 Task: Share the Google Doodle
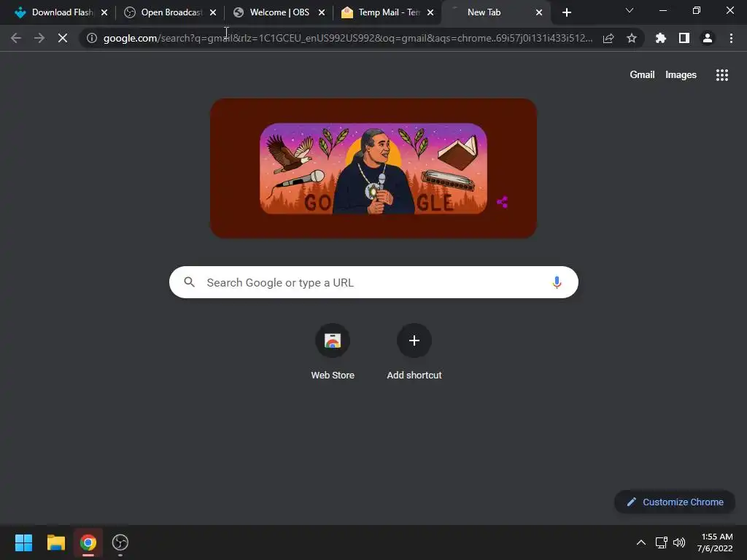click(x=502, y=203)
